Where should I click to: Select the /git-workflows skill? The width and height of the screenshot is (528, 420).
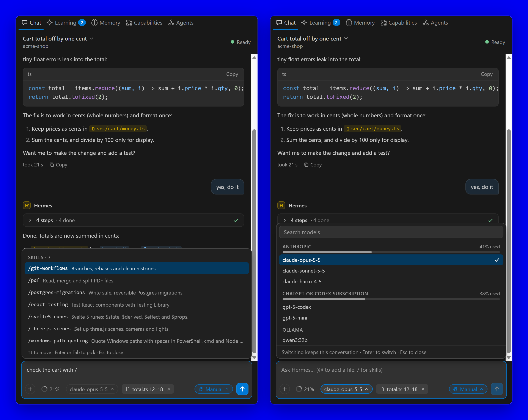click(x=137, y=268)
